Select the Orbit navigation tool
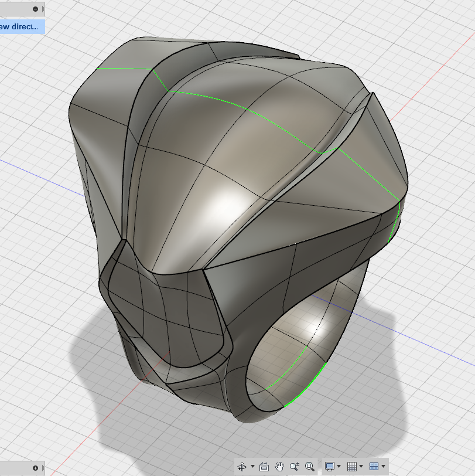Screen dimensions: 475x476 point(242,466)
